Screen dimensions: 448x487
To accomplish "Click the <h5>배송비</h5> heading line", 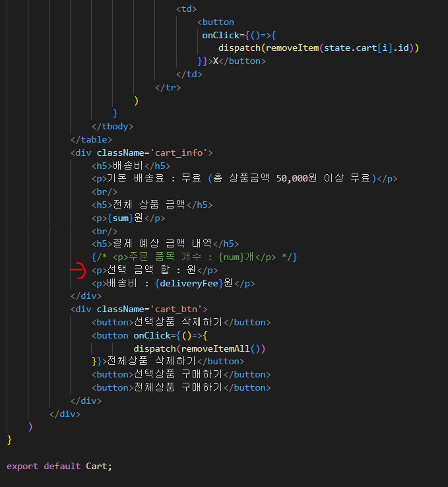I will point(131,166).
